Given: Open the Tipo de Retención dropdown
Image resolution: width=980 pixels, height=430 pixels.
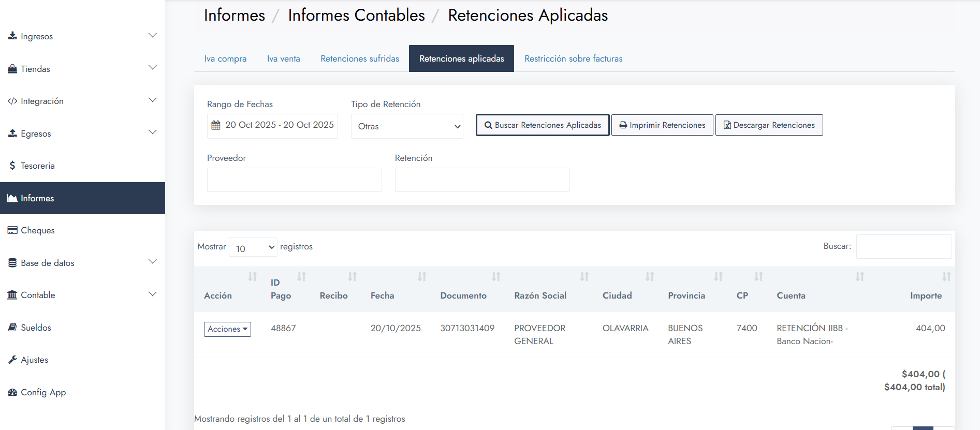Looking at the screenshot, I should [x=406, y=126].
